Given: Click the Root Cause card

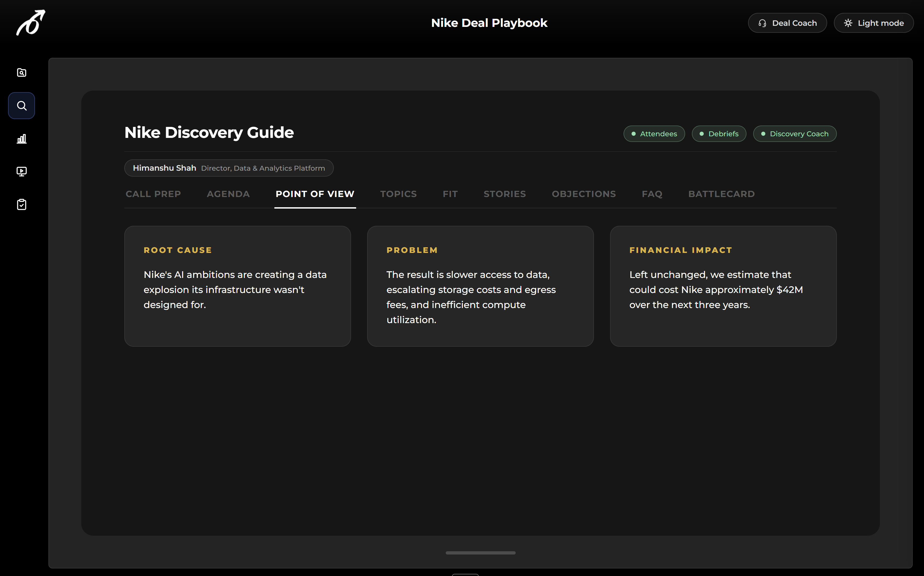Looking at the screenshot, I should click(238, 286).
